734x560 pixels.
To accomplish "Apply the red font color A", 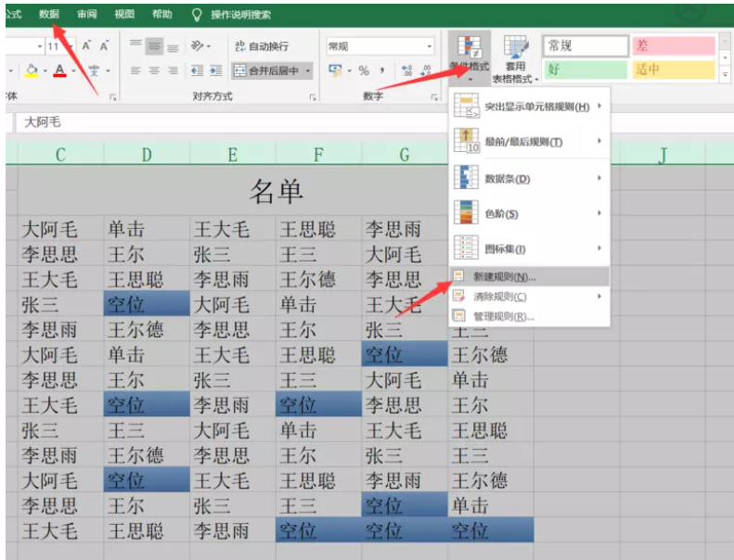I will [x=59, y=70].
